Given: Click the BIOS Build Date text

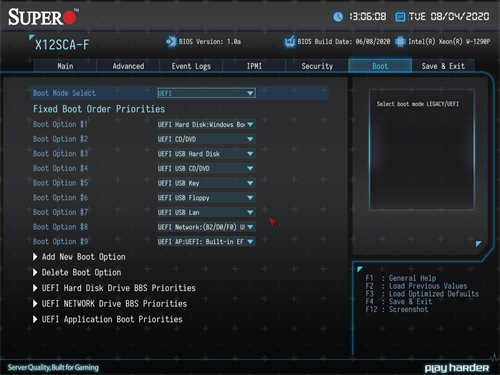Looking at the screenshot, I should 344,42.
